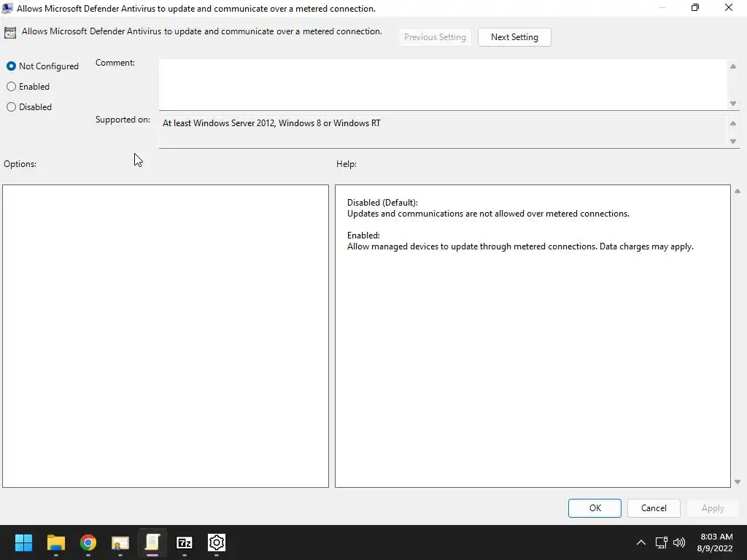This screenshot has width=747, height=560.
Task: Click the title bar window icon
Action: point(7,8)
